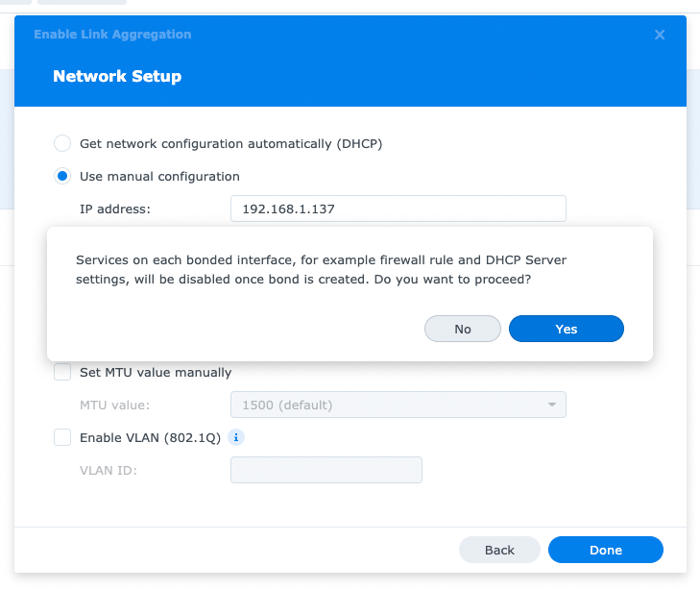Go Back to the previous wizard step
This screenshot has width=700, height=590.
click(499, 550)
